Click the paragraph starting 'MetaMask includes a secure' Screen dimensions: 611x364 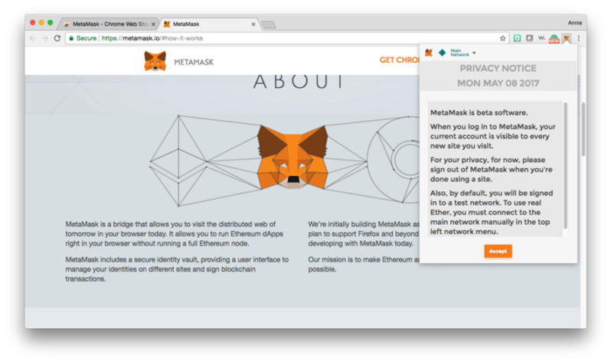point(177,269)
